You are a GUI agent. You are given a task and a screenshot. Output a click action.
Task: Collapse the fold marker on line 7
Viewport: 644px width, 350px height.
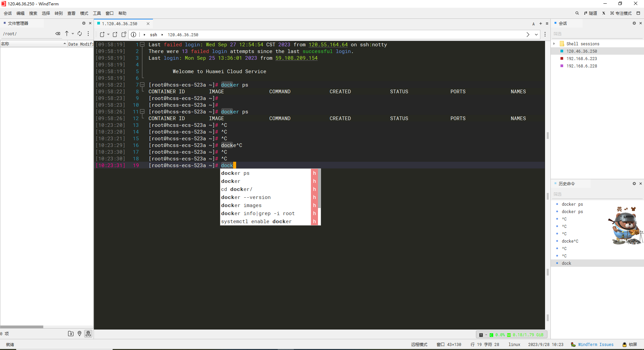coord(142,85)
